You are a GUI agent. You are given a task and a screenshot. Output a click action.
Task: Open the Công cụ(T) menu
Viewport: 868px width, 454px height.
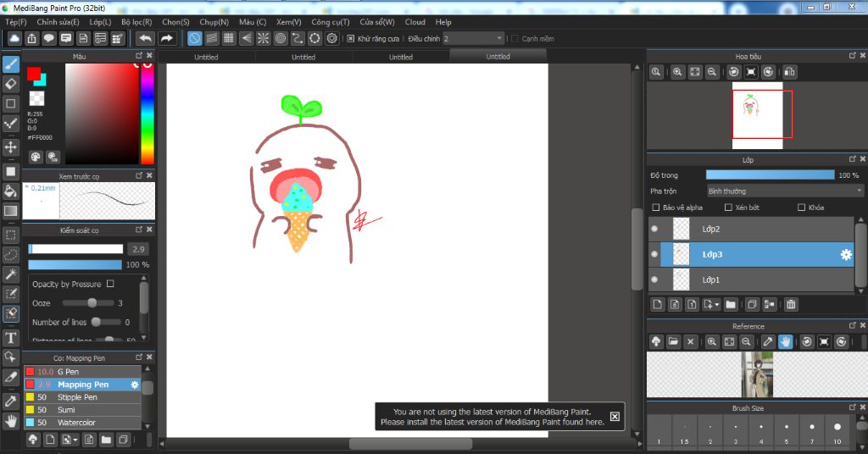(331, 22)
